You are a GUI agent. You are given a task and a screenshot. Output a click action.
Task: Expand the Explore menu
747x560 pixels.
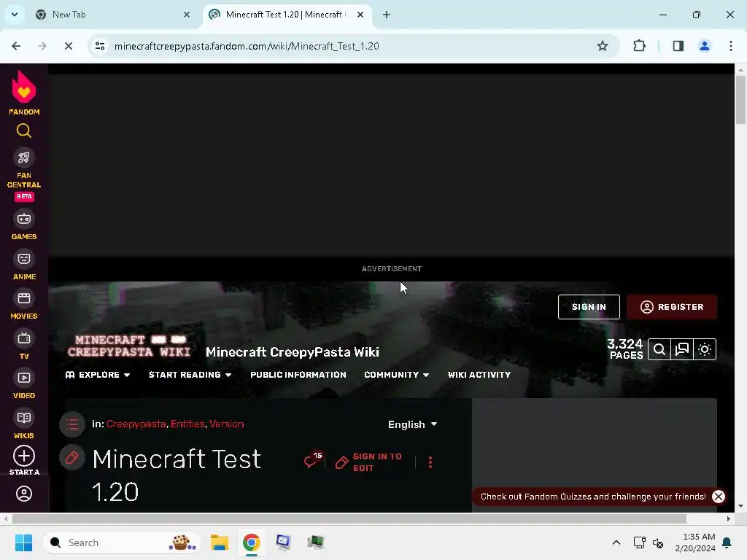(98, 375)
